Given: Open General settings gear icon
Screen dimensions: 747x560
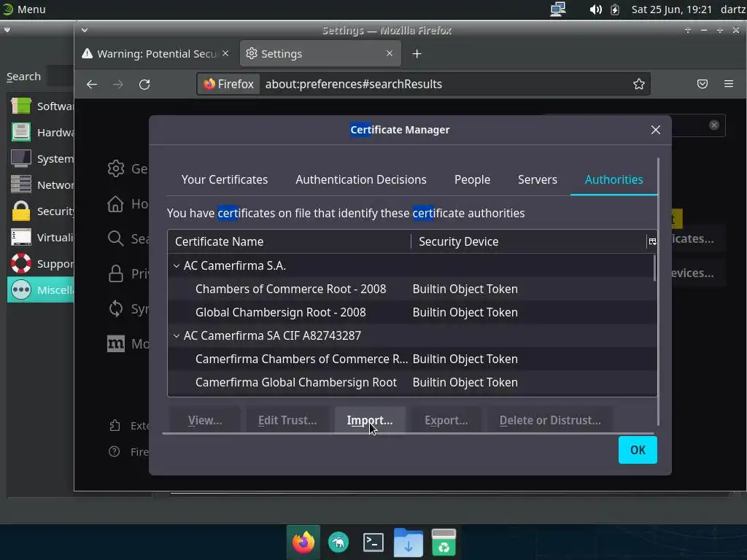Looking at the screenshot, I should click(116, 168).
